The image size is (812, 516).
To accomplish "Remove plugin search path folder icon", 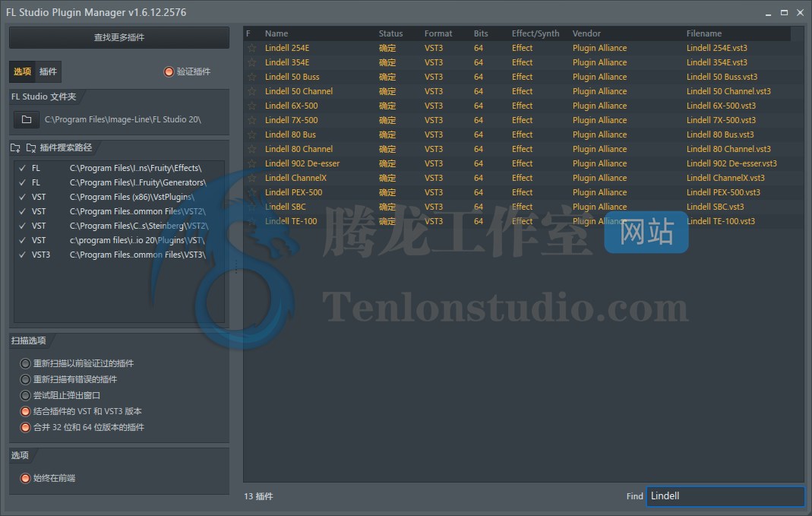I will coord(31,147).
